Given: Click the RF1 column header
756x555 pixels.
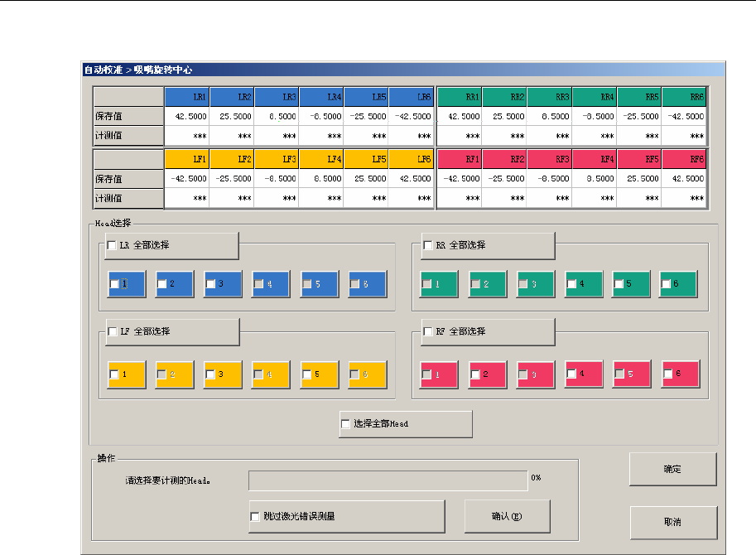Looking at the screenshot, I should point(460,159).
